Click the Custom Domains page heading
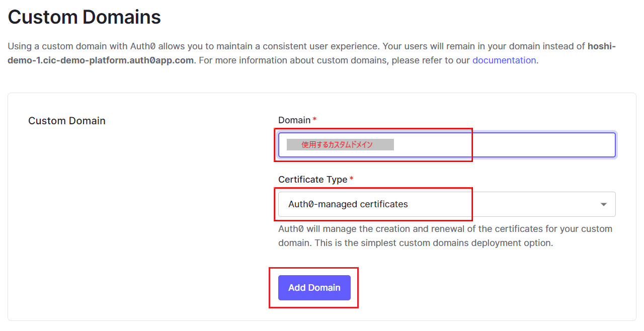 tap(85, 17)
